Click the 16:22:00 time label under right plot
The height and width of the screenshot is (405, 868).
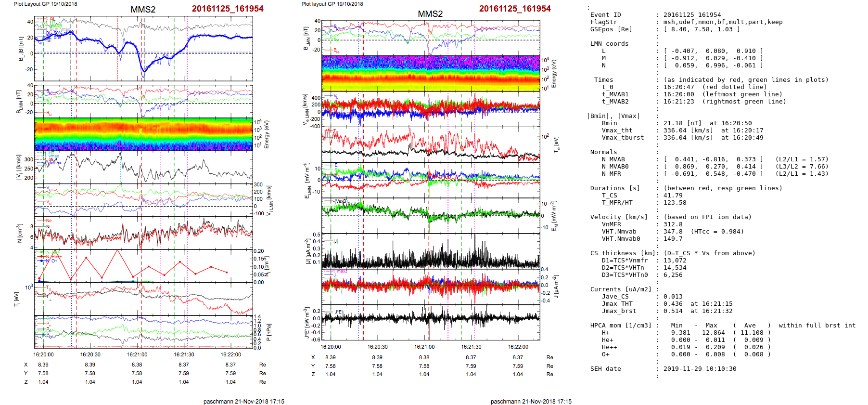pos(518,347)
